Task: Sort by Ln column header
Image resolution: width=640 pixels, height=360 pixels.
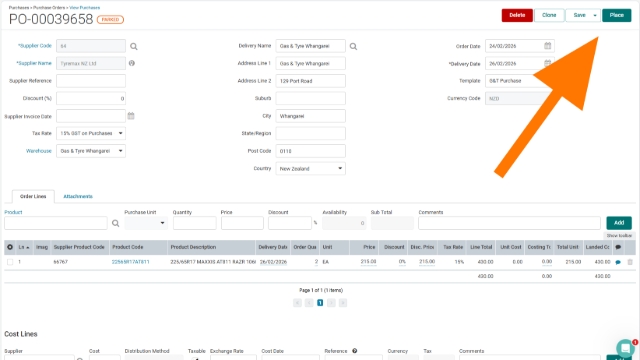Action: [x=24, y=247]
